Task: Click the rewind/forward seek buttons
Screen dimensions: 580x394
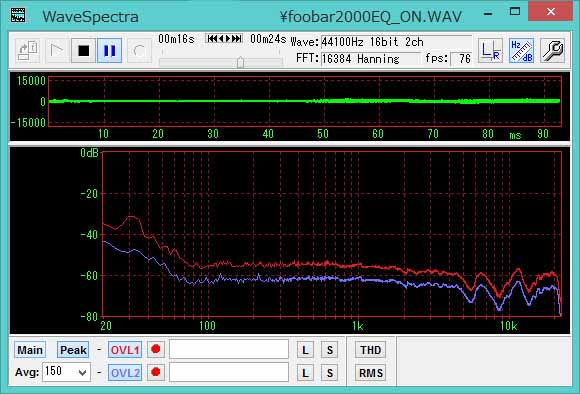Action: (x=224, y=38)
